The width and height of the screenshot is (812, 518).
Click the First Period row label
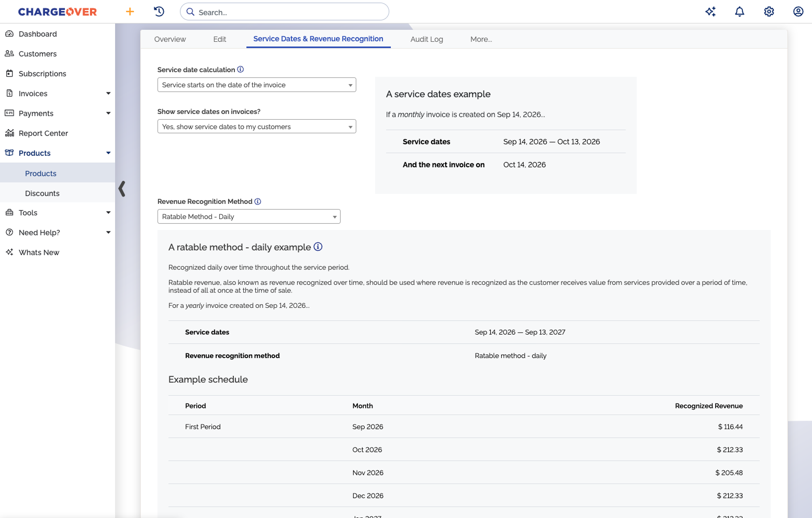[x=203, y=427]
